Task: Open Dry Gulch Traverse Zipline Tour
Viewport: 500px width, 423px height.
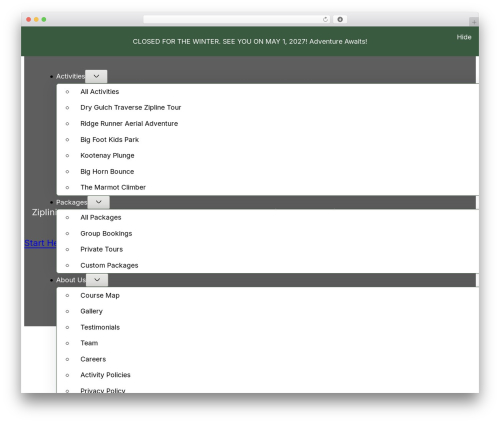Action: (x=131, y=107)
